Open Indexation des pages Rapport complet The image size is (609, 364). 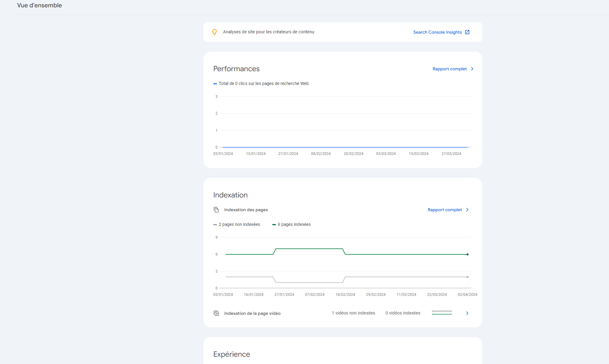(x=445, y=210)
